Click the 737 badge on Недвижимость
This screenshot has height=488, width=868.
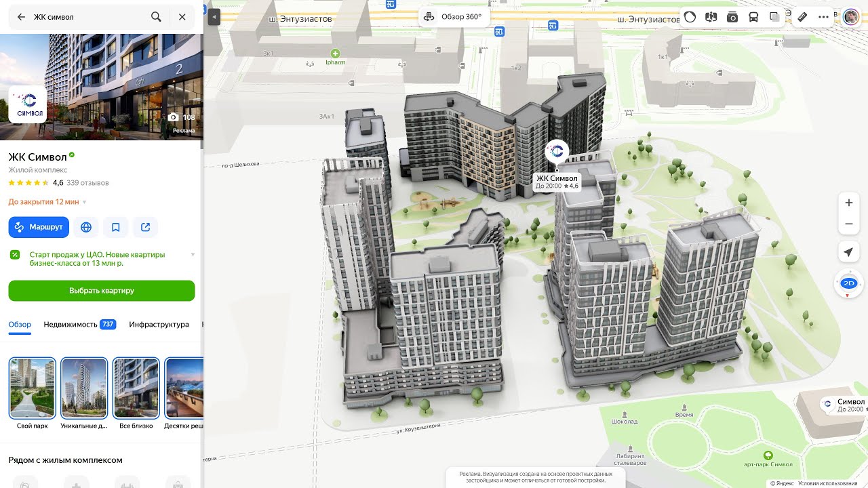tap(108, 325)
